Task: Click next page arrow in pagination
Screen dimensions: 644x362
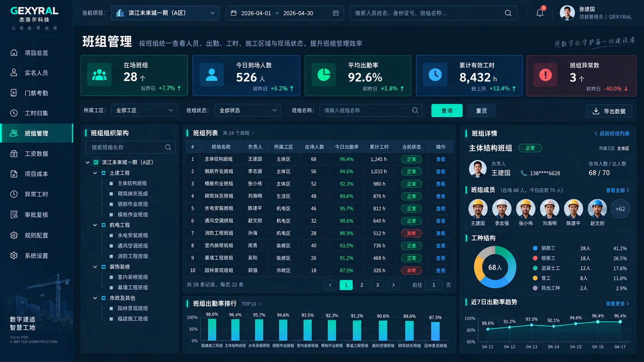Action: [393, 285]
